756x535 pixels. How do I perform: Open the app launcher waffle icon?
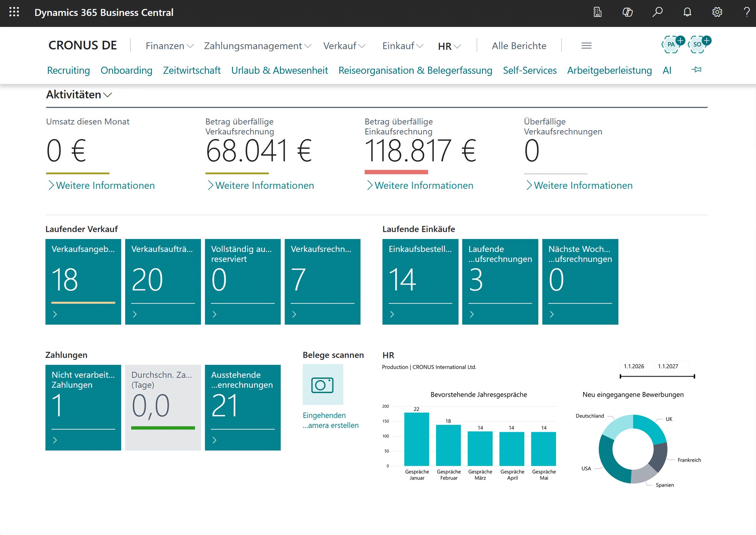pos(14,12)
